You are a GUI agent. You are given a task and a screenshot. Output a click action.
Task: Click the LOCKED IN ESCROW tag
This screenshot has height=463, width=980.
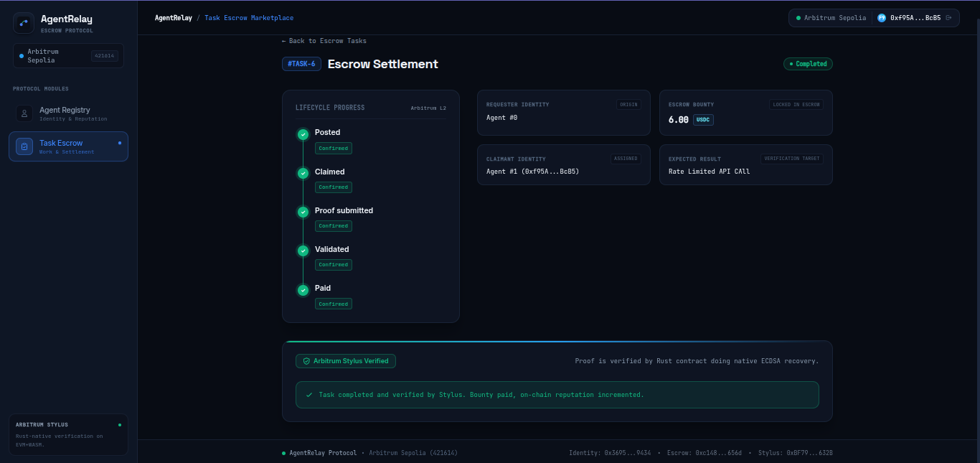[796, 105]
